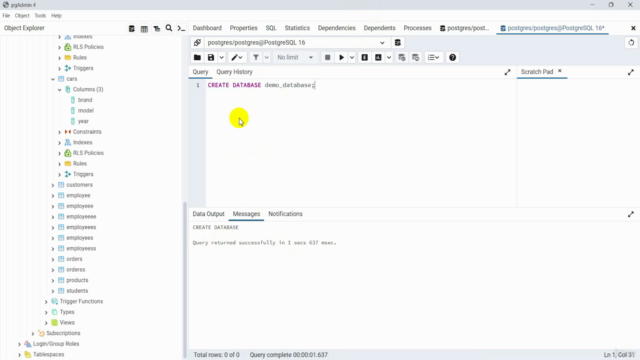Viewport: 640px width, 360px height.
Task: Open the Save options dropdown arrow
Action: tap(221, 58)
